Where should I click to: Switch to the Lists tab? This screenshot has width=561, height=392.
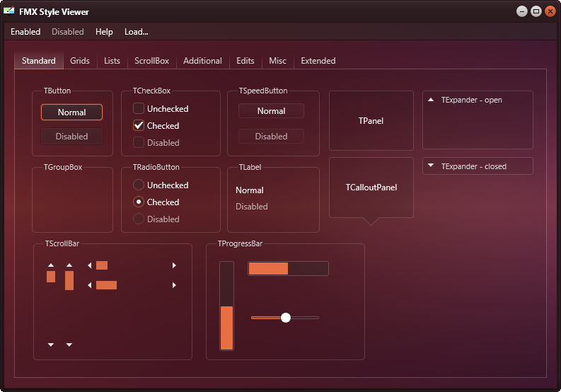tap(112, 61)
